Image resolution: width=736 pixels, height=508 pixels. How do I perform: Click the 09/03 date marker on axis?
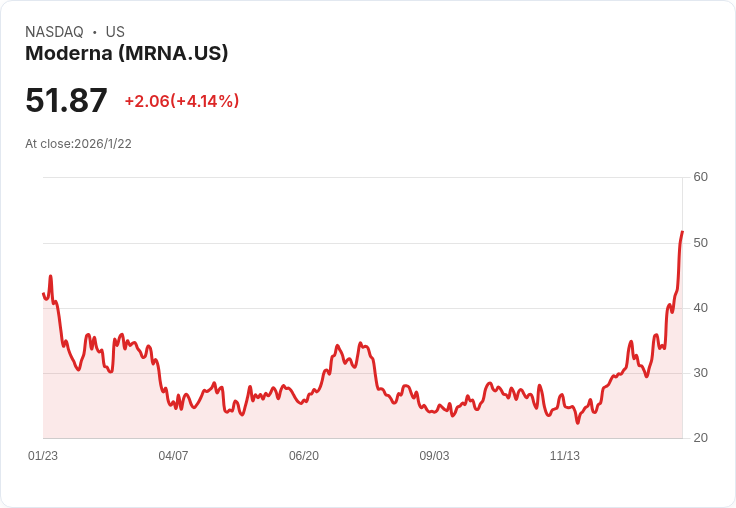point(434,456)
